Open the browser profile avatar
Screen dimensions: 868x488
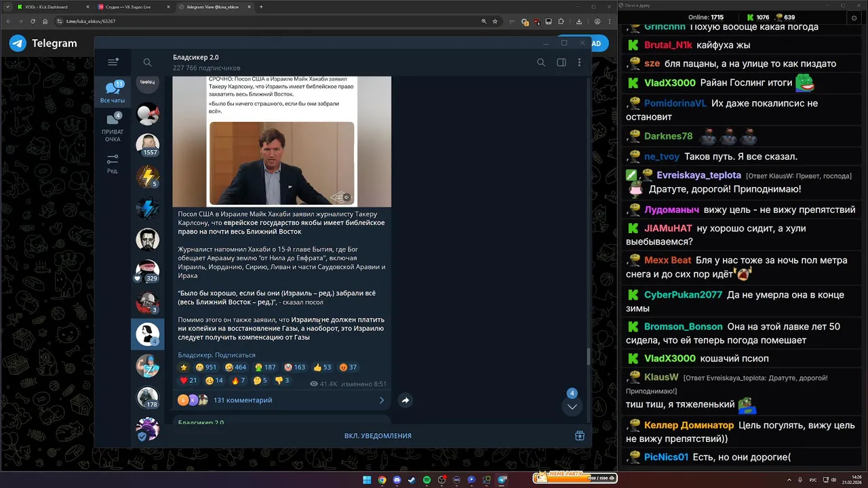597,21
